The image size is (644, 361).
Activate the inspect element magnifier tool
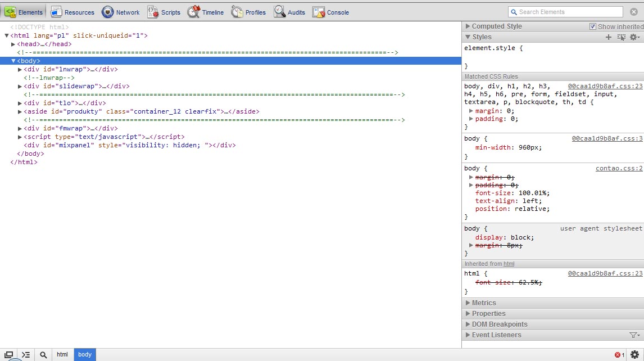click(43, 354)
